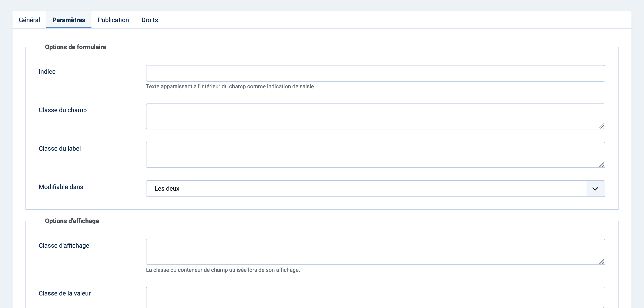Switch to the Général tab
Viewport: 644px width, 308px height.
(x=29, y=20)
